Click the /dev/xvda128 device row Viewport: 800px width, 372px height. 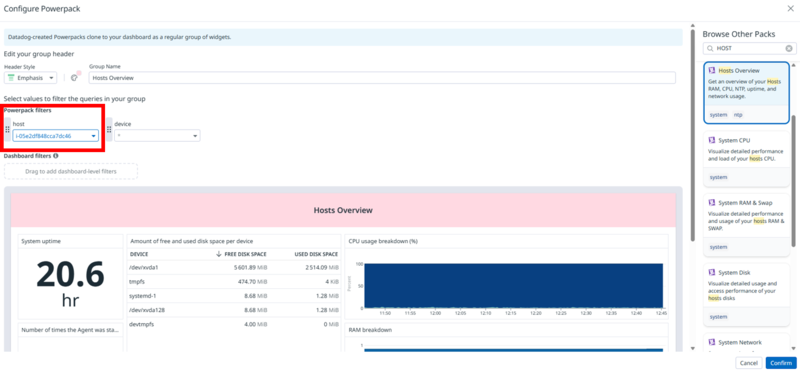pyautogui.click(x=234, y=310)
